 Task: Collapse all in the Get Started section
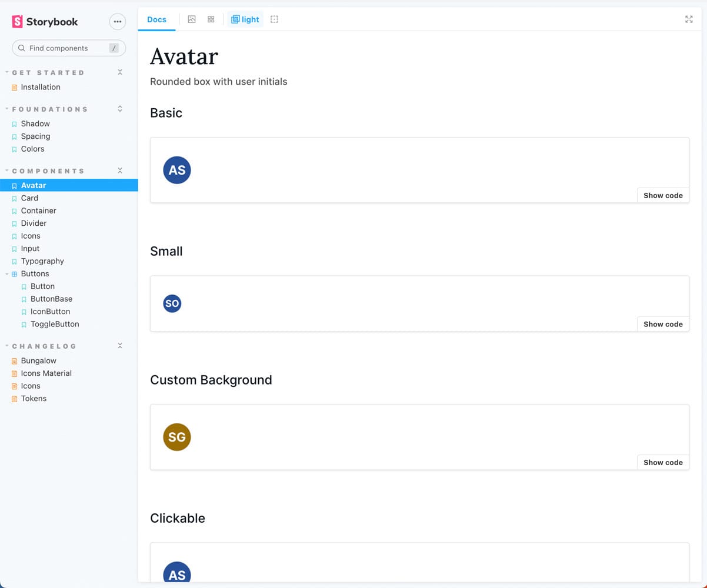(x=120, y=72)
